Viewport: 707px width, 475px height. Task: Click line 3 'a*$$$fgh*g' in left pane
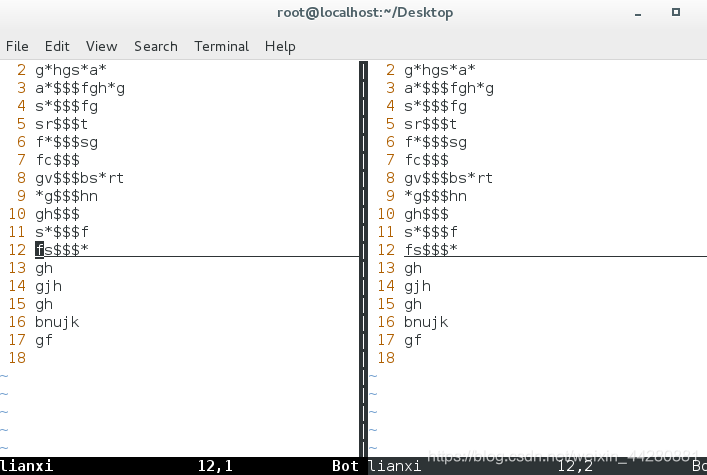pyautogui.click(x=80, y=88)
